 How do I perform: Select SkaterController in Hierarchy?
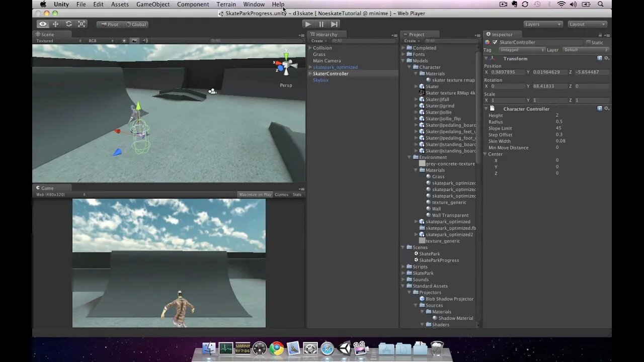pyautogui.click(x=353, y=73)
